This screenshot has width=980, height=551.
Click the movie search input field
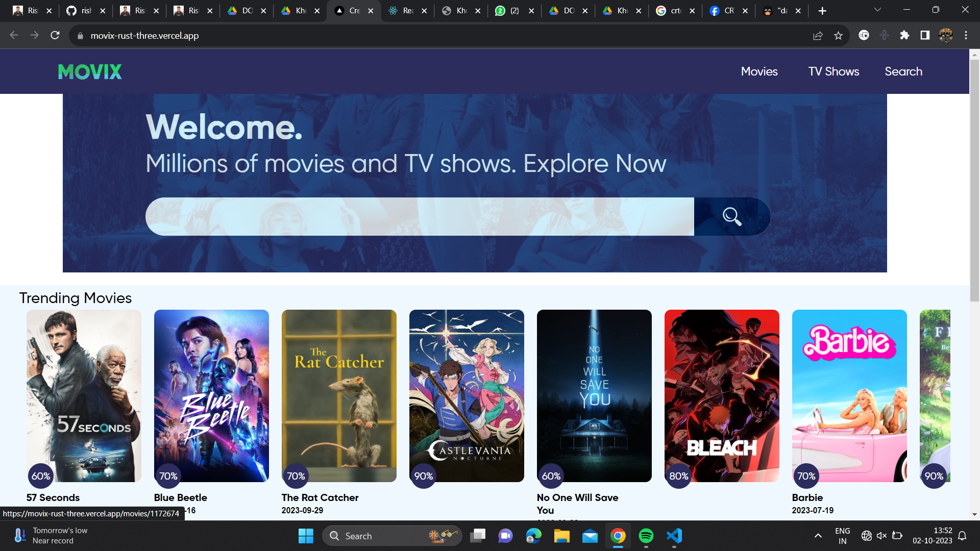point(420,217)
